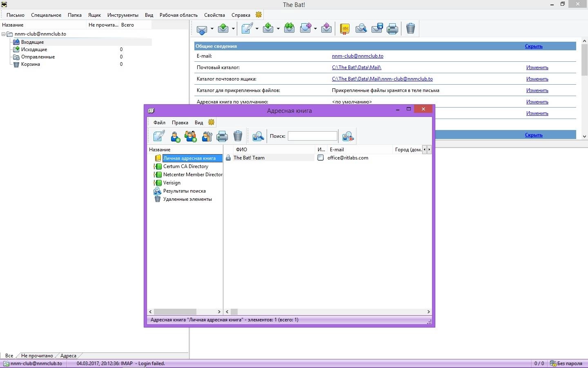Click the Add new group icon

[191, 136]
